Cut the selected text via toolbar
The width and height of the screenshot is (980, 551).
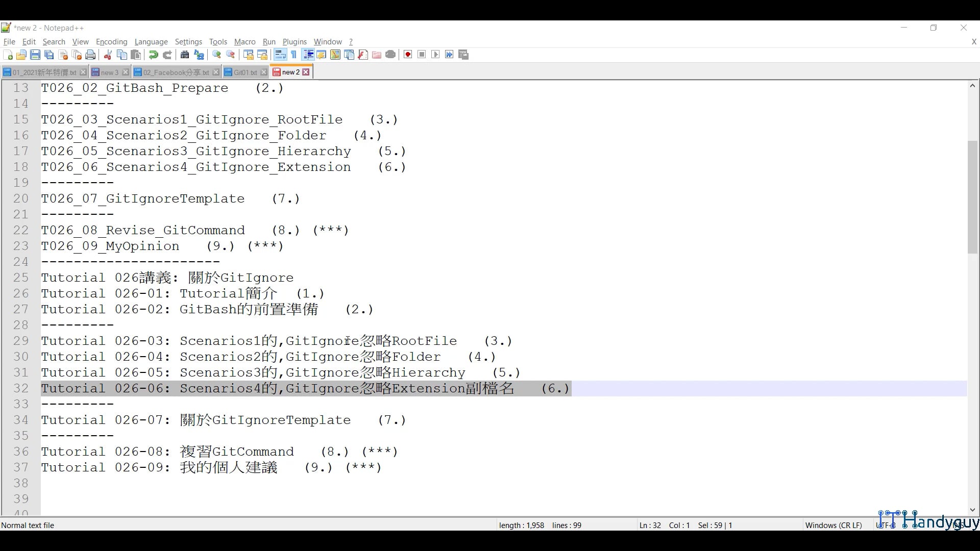click(x=108, y=55)
